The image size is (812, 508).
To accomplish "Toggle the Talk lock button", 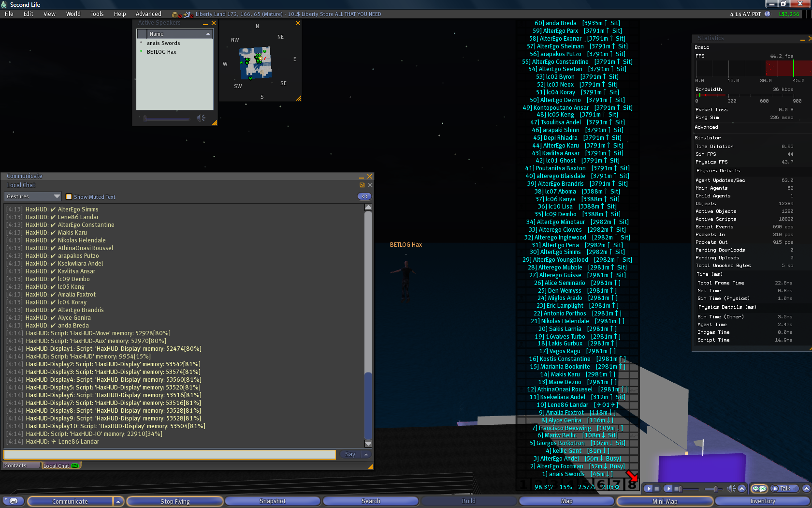I will [775, 489].
